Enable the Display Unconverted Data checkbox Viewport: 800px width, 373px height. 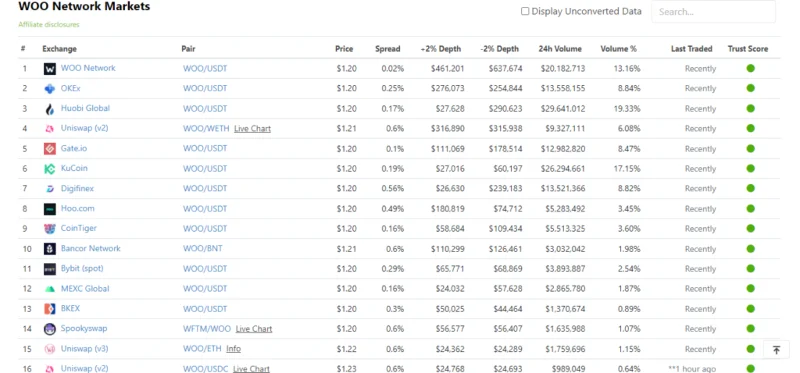pos(524,11)
